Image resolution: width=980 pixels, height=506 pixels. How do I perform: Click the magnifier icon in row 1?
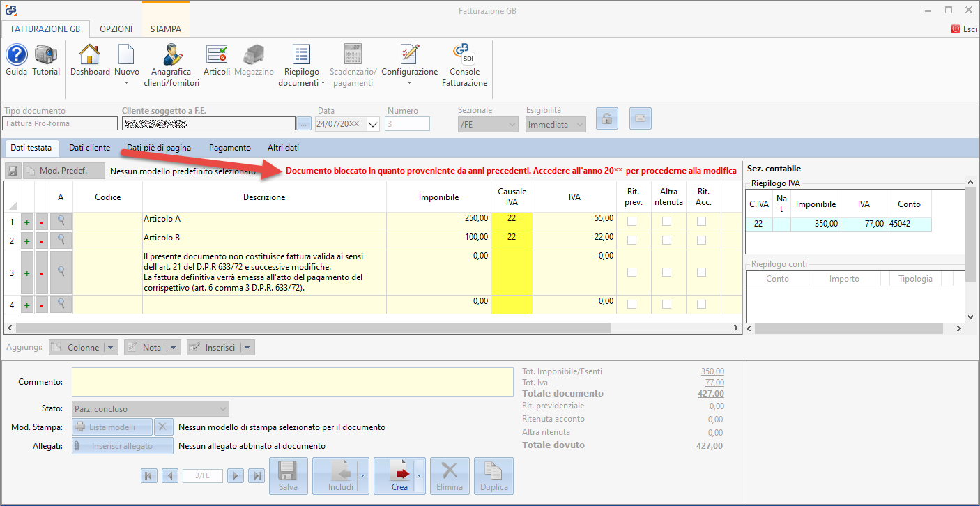coord(61,221)
